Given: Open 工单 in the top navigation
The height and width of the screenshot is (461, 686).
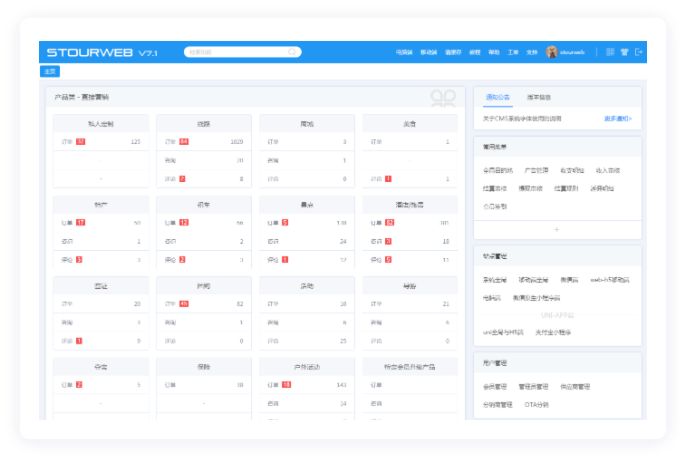Looking at the screenshot, I should point(513,52).
